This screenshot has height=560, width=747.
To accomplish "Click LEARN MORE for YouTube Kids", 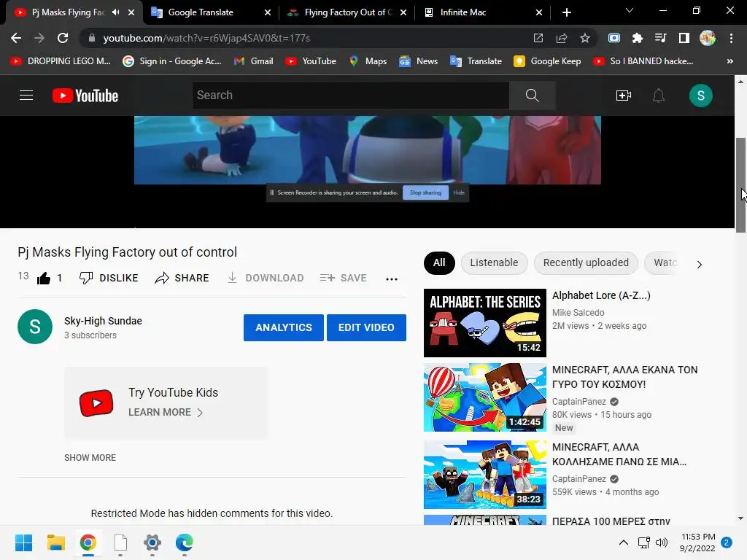I will click(x=166, y=413).
